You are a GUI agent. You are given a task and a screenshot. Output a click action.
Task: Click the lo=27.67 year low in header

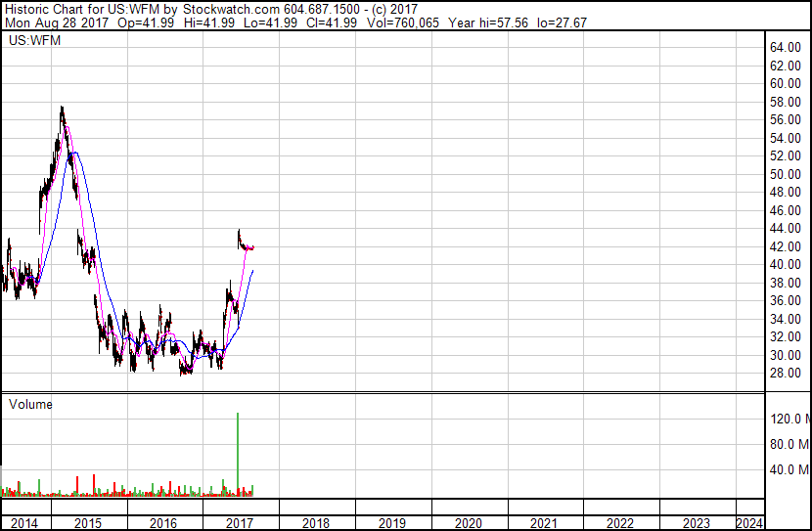(562, 22)
